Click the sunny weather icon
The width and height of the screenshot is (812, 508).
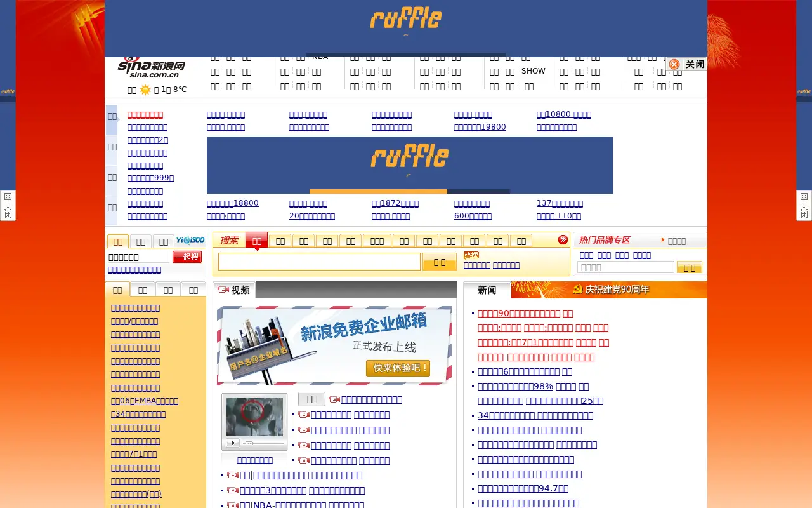145,90
